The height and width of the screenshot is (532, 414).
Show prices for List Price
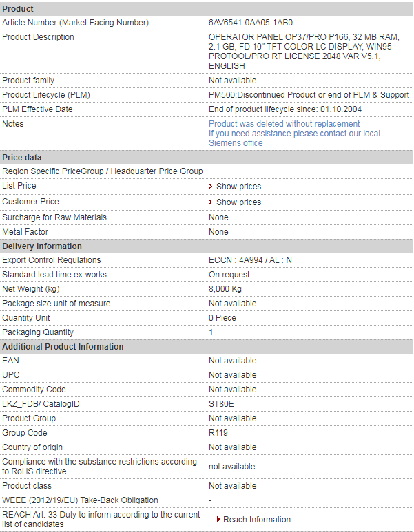[x=238, y=187]
